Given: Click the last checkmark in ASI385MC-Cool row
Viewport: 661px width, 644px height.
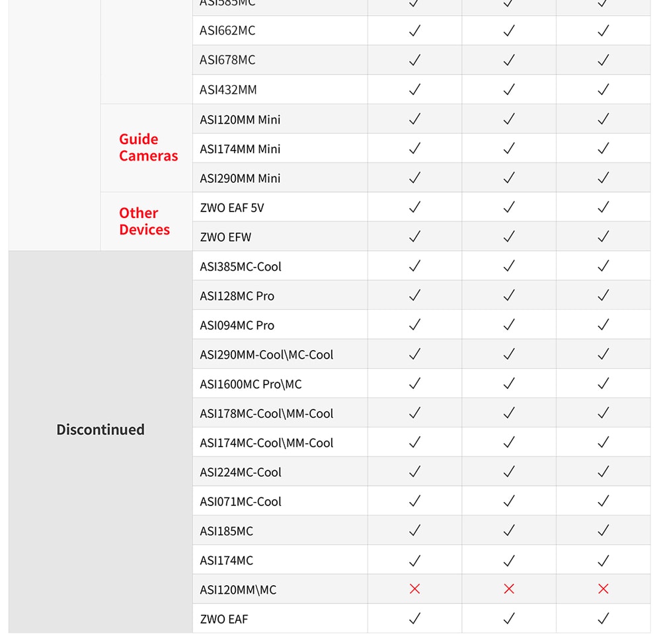Looking at the screenshot, I should pyautogui.click(x=603, y=266).
